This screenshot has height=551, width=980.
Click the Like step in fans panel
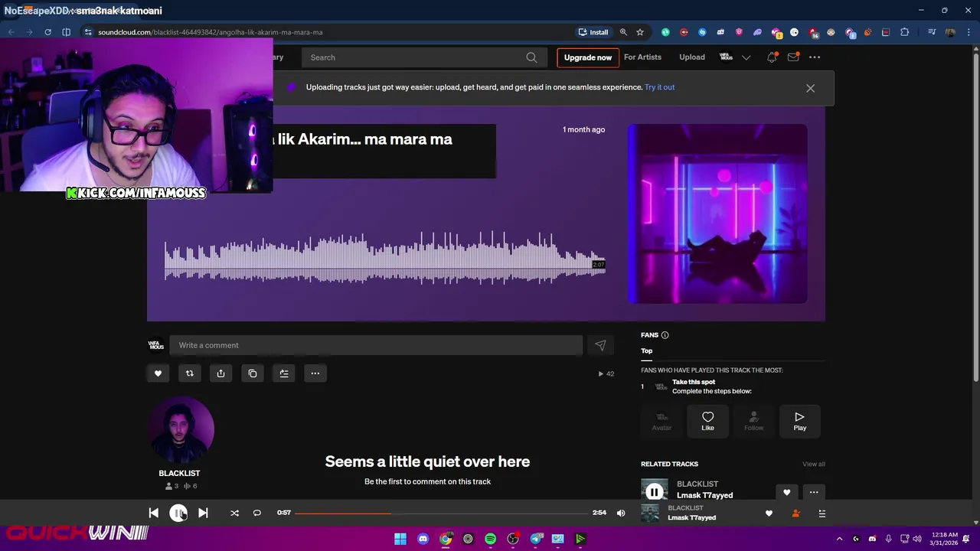tap(707, 421)
